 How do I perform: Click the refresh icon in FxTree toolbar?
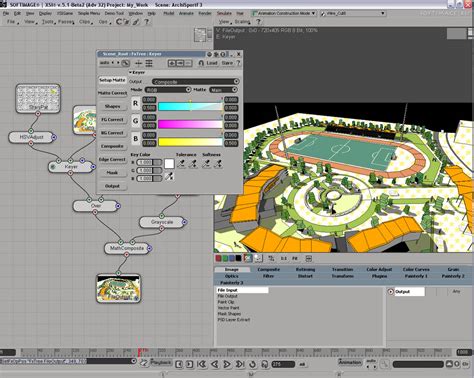pyautogui.click(x=119, y=22)
